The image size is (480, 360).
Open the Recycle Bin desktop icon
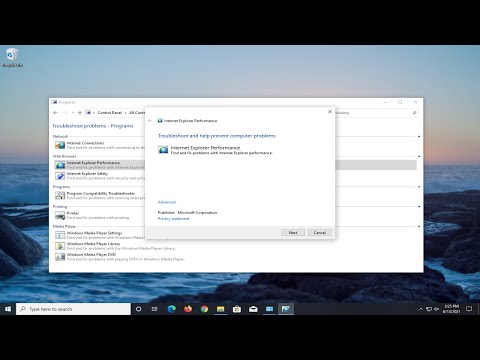tap(12, 57)
